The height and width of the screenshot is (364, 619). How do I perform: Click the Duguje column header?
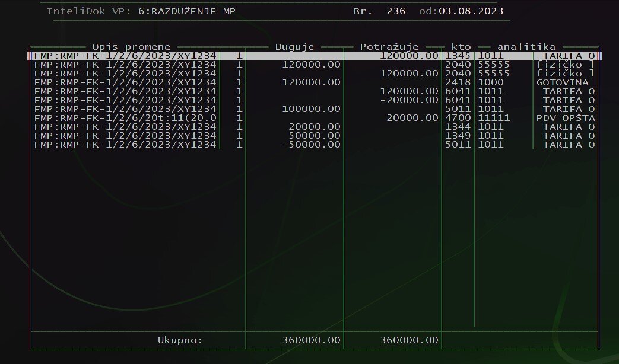(294, 47)
